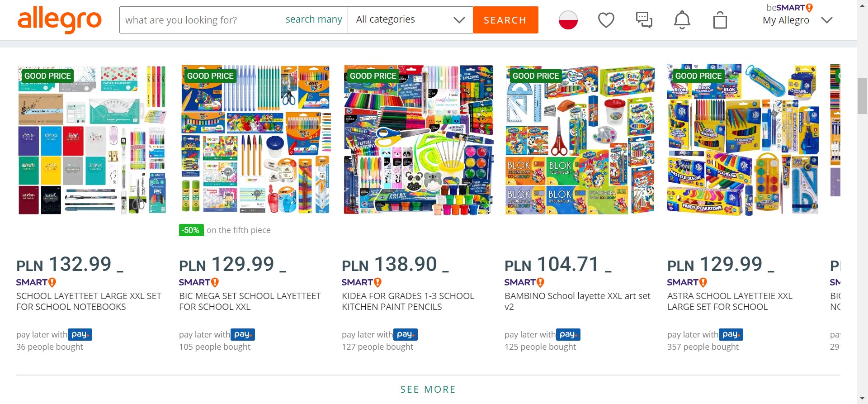
Task: Open the favorites heart icon
Action: point(606,20)
